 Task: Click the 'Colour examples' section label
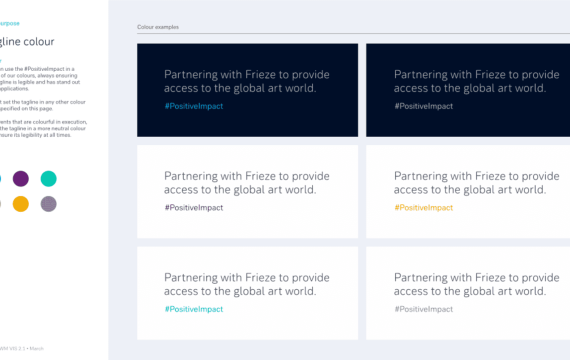[x=158, y=27]
